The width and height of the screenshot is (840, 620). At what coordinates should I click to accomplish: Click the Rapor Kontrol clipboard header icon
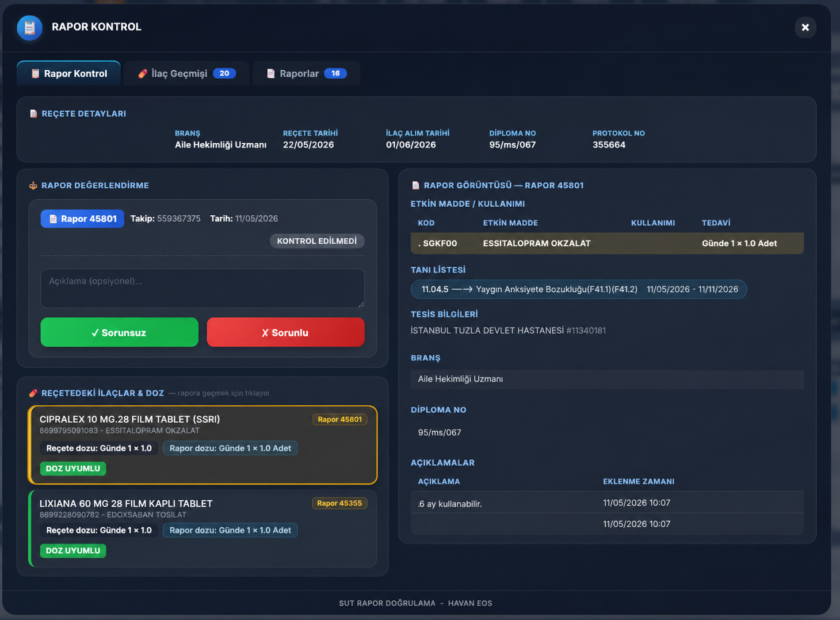[x=29, y=27]
